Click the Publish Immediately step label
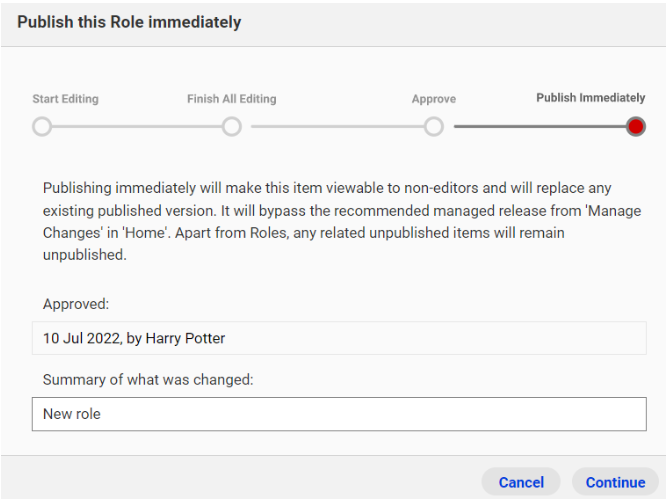669x501 pixels. [x=590, y=98]
